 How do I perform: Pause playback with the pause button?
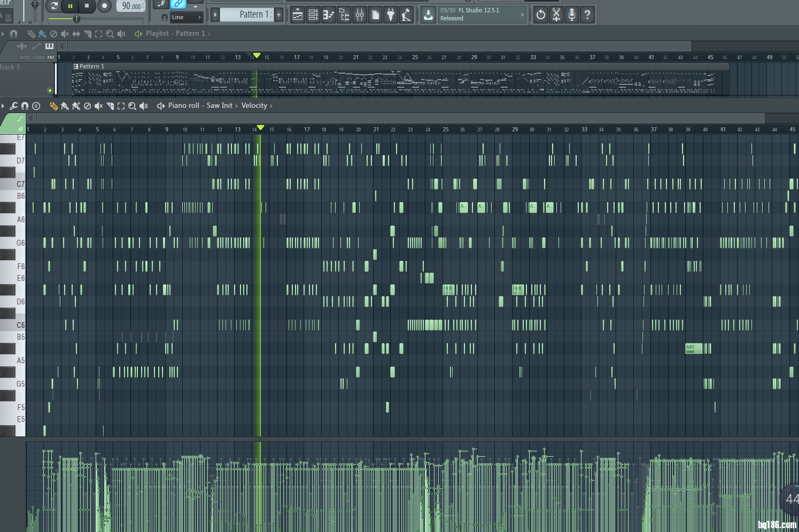(x=70, y=6)
